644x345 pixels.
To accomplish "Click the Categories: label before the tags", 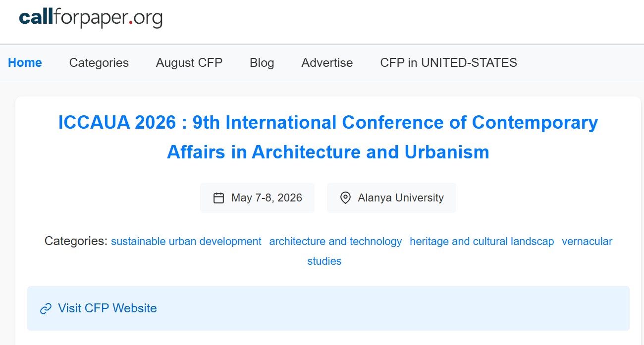I will click(x=76, y=242).
